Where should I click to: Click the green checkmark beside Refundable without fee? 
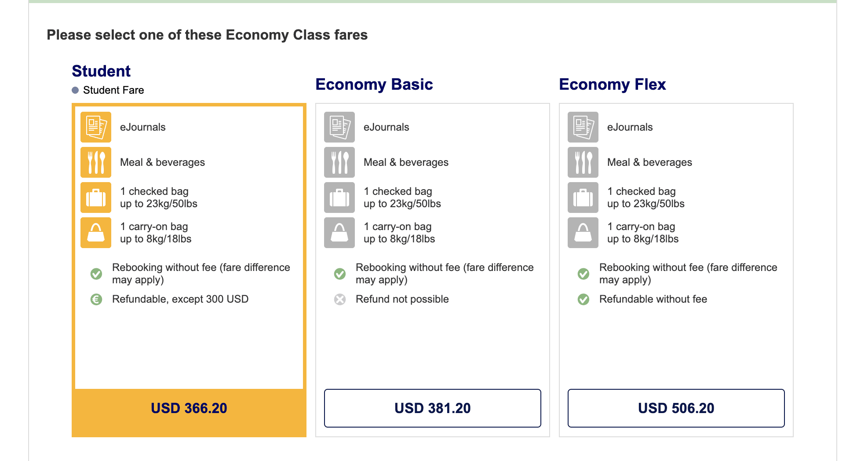583,300
